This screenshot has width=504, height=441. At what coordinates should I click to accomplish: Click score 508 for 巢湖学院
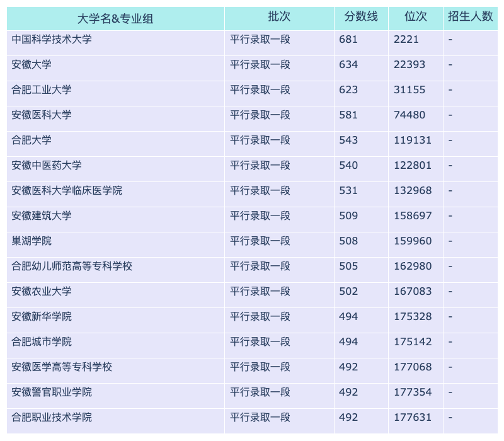point(348,241)
